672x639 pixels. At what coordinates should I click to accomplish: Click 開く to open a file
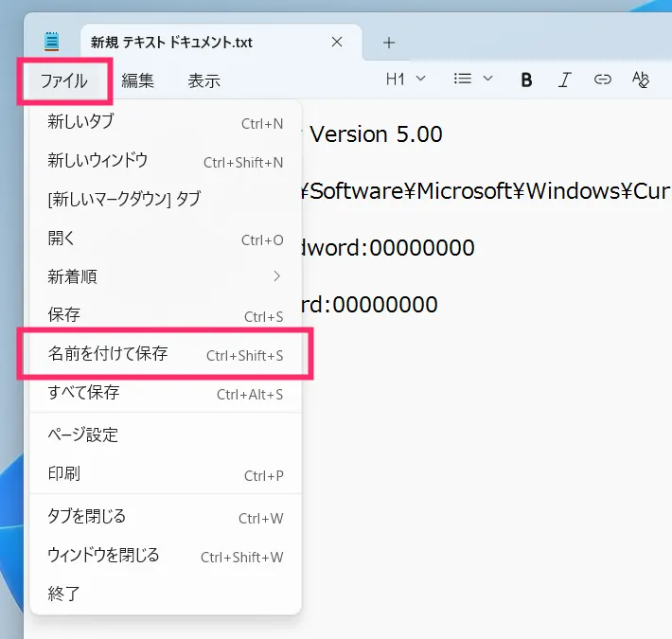(166, 239)
